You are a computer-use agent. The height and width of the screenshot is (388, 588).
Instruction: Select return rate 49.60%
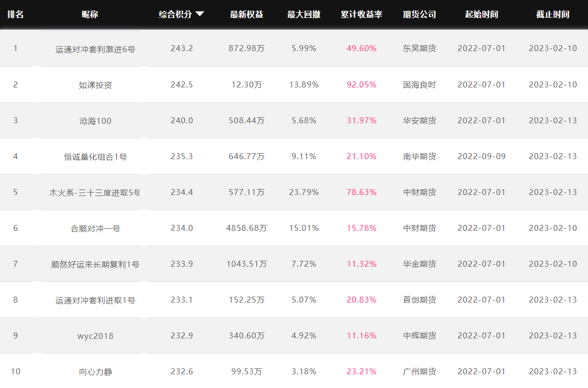(x=362, y=48)
